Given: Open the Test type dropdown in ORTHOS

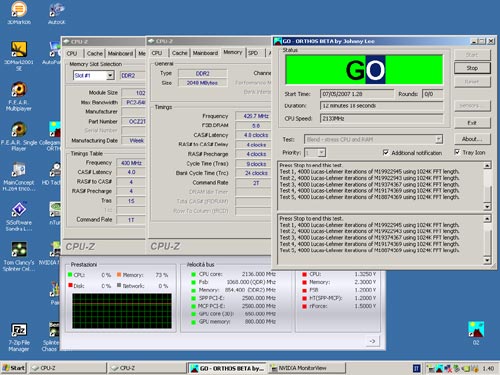Looking at the screenshot, I should coord(439,139).
